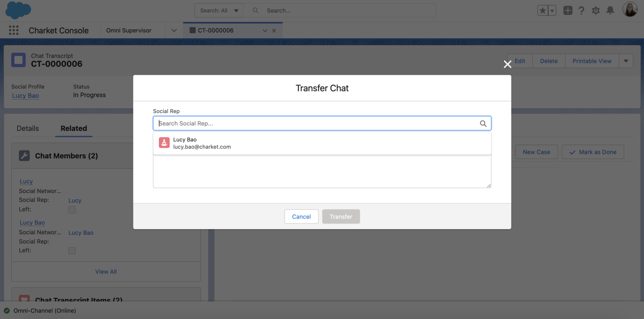
Task: Click the CT-0000006 tab record icon
Action: click(192, 31)
